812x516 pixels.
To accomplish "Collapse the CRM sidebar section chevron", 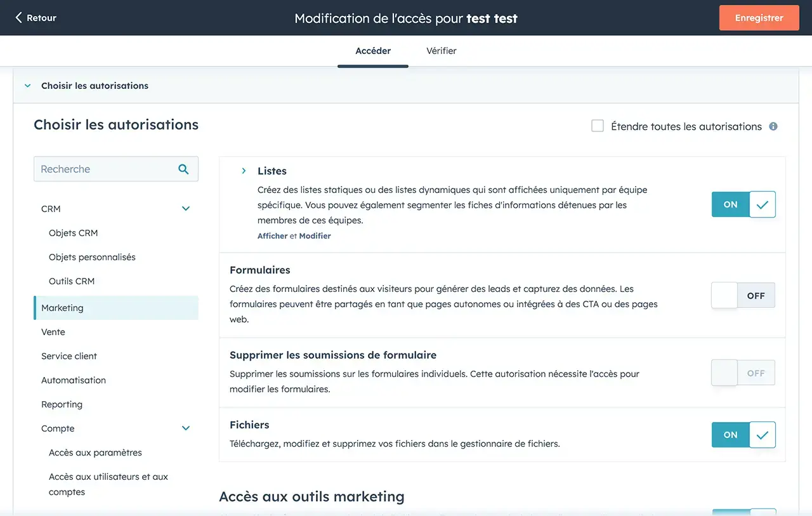I will pos(186,209).
